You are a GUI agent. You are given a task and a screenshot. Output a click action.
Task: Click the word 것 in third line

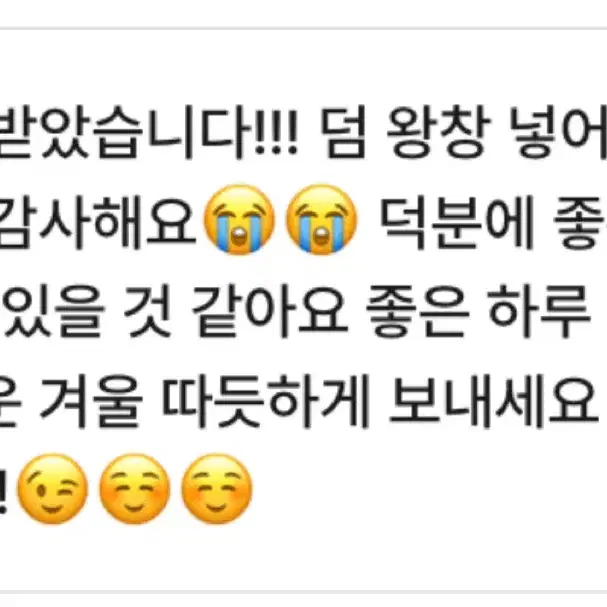[147, 312]
